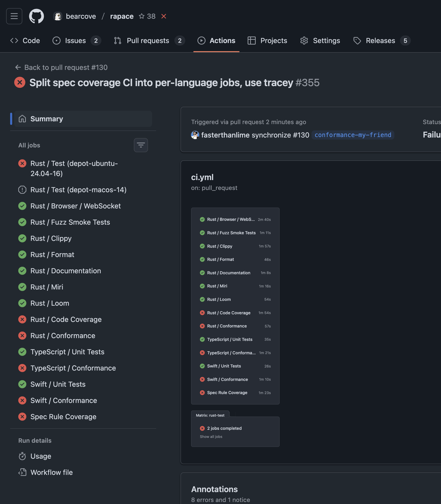Open Swift / Unit Tests node in the workflow graph
This screenshot has width=441, height=504.
(224, 366)
